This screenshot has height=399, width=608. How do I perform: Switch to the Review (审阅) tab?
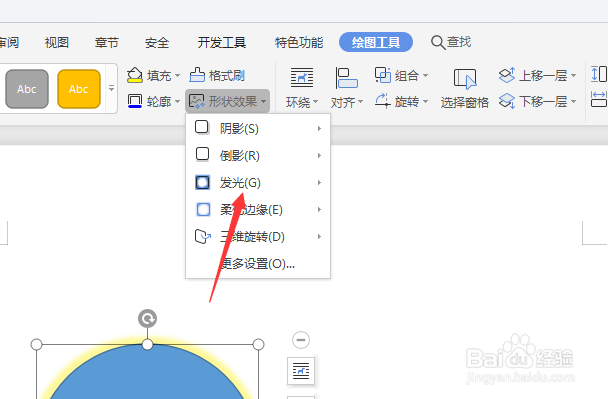[x=9, y=42]
